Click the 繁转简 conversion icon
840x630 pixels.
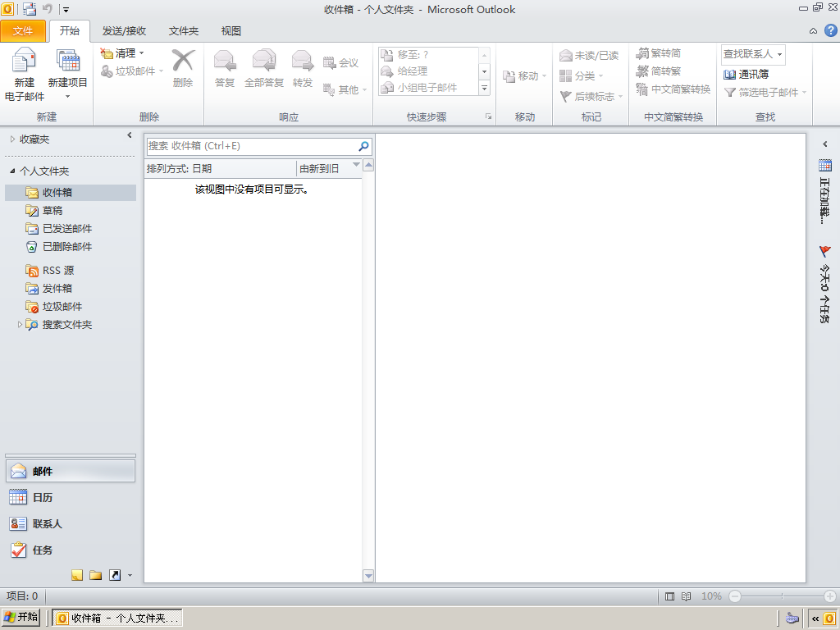(642, 53)
